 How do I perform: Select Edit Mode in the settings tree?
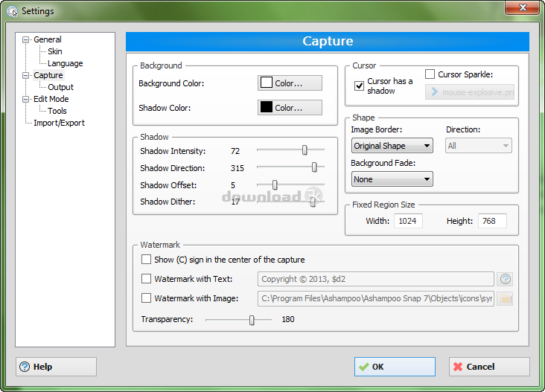(51, 99)
